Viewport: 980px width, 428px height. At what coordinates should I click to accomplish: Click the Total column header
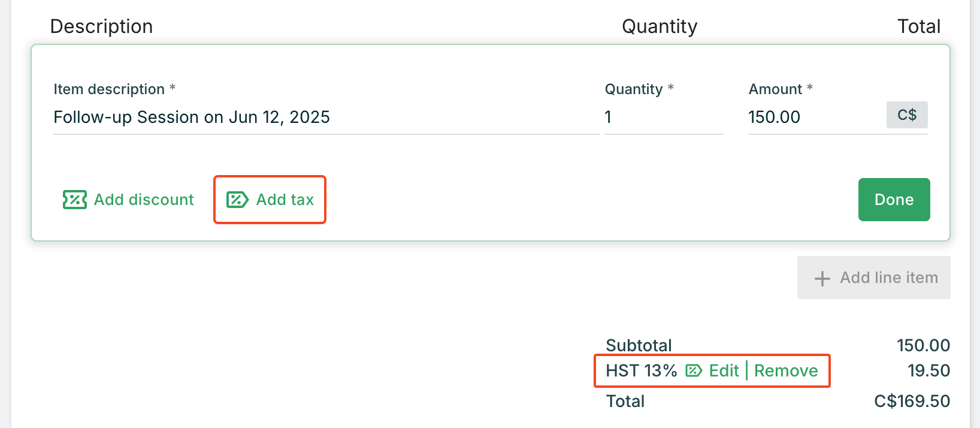(x=919, y=26)
